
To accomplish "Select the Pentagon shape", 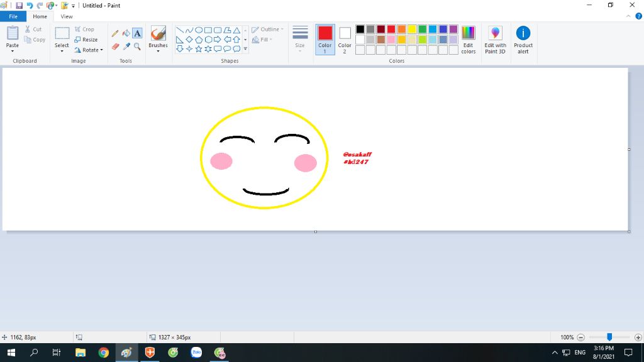I will coord(199,40).
